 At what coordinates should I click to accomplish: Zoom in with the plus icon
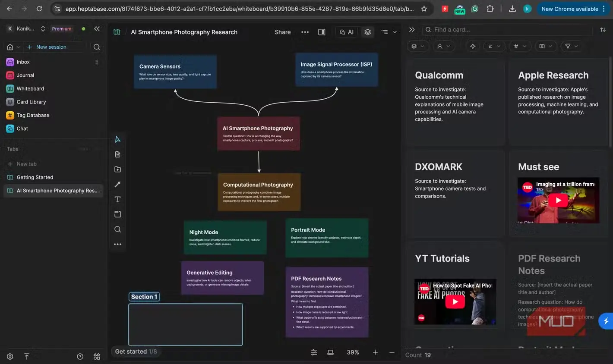coord(375,352)
